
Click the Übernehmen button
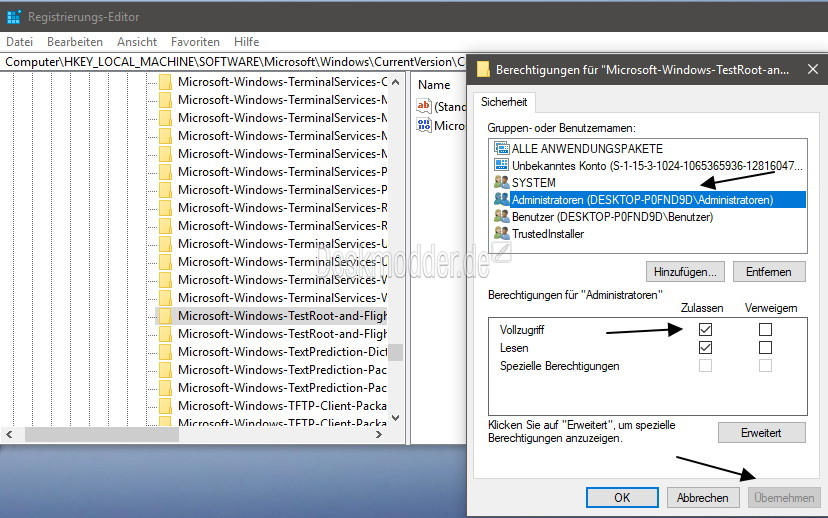click(x=784, y=497)
